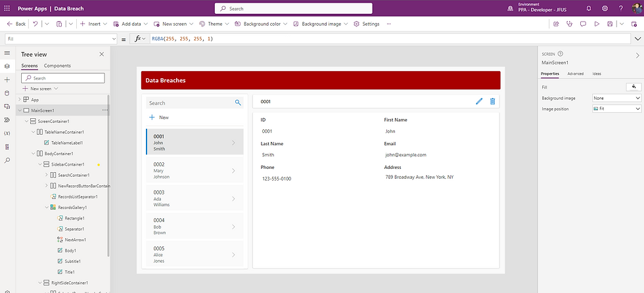The image size is (644, 293).
Task: Collapse the properties pane chevron
Action: click(x=637, y=55)
